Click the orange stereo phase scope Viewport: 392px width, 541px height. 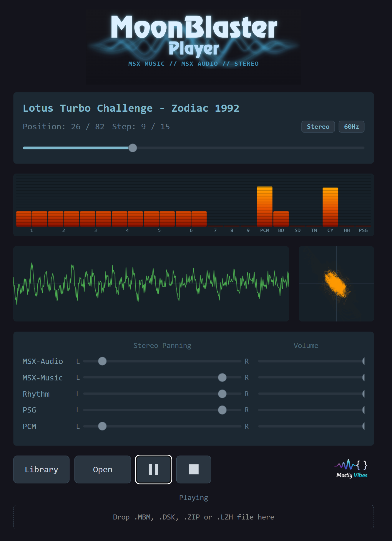[336, 284]
